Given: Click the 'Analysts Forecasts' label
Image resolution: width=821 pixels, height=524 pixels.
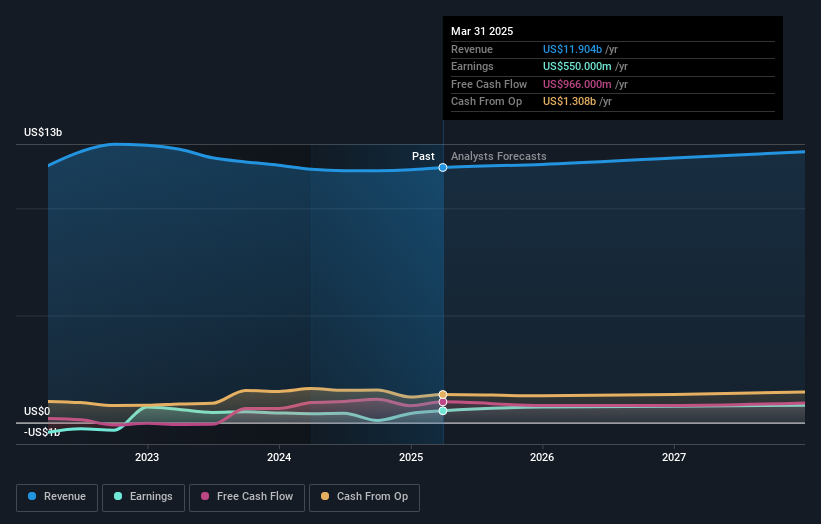Looking at the screenshot, I should click(x=498, y=157).
